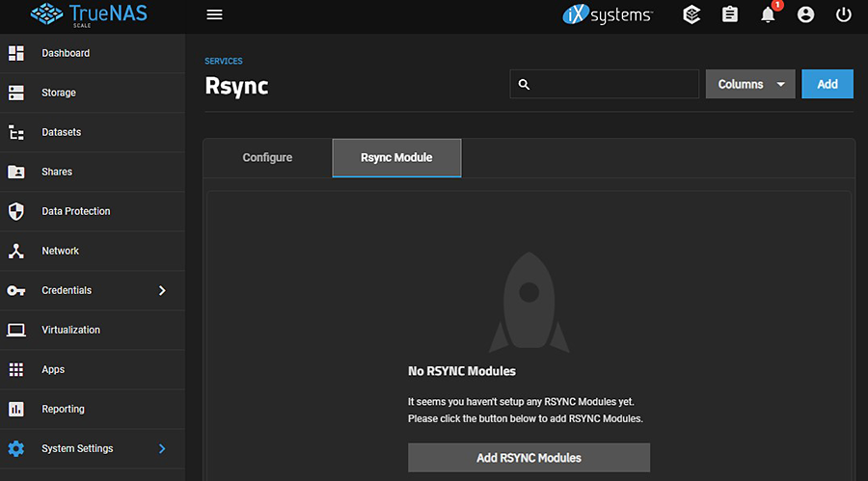This screenshot has height=481, width=868.
Task: Expand the Credentials submenu chevron
Action: pos(162,290)
